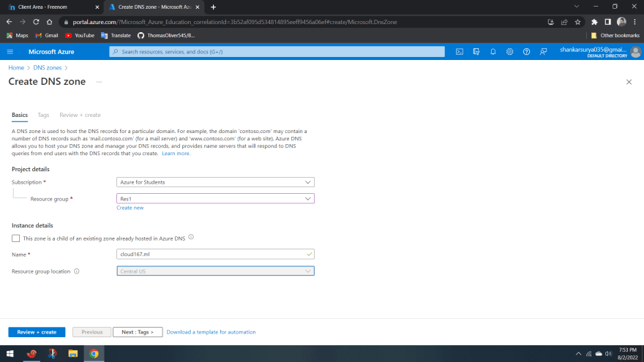Go back in Chrome

[x=9, y=22]
